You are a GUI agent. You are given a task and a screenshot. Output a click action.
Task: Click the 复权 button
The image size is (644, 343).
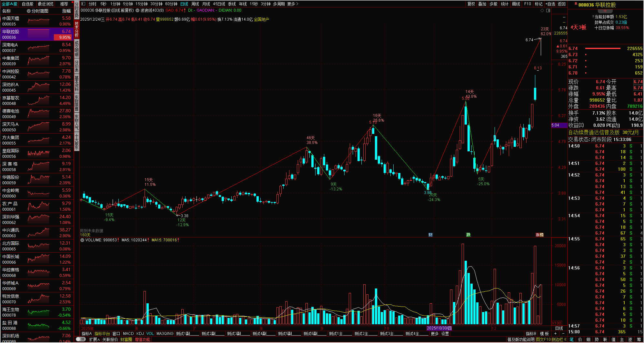pyautogui.click(x=471, y=4)
